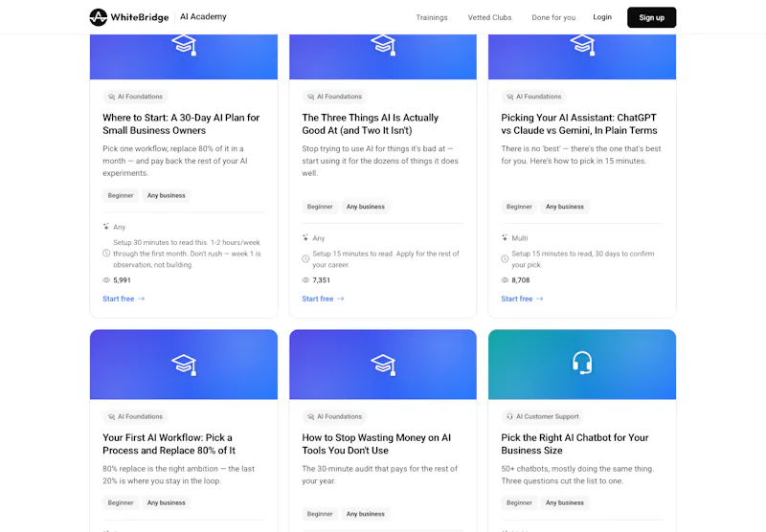Click the Beginner tag on the Three Things AI card

pyautogui.click(x=320, y=207)
